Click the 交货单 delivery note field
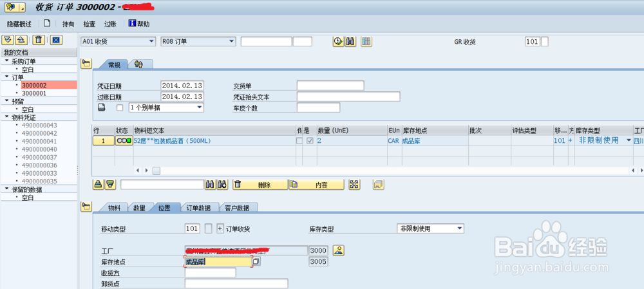 click(330, 86)
